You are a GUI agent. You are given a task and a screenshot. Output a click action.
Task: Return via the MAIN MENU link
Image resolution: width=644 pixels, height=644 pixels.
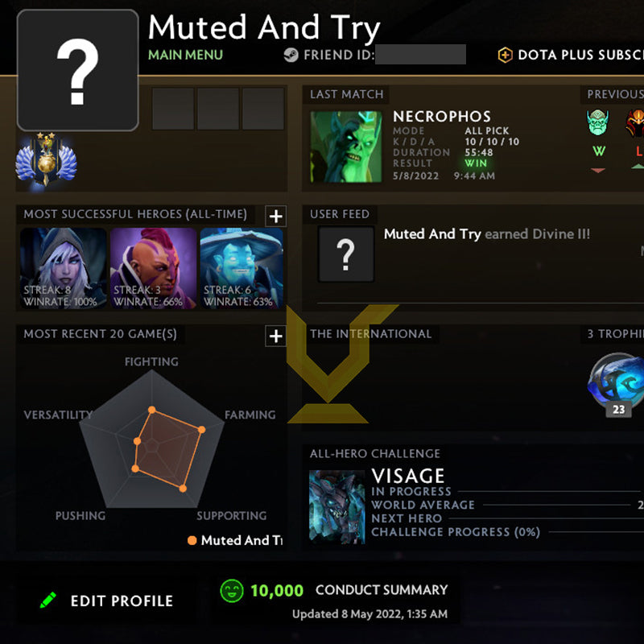pos(185,55)
